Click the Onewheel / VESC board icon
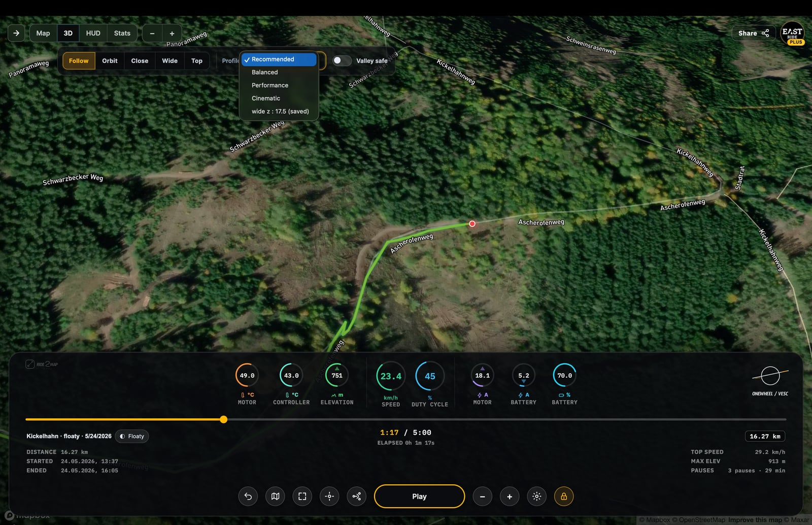 (770, 376)
